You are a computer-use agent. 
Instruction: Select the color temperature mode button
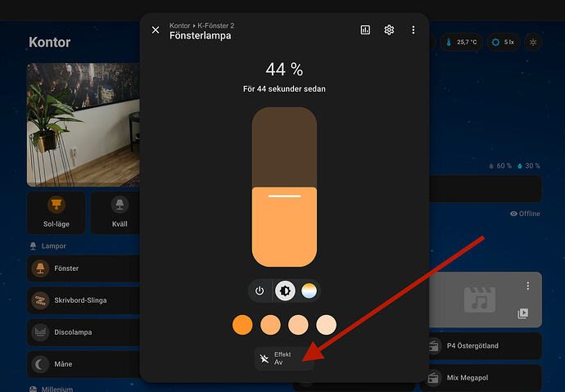[x=310, y=291]
